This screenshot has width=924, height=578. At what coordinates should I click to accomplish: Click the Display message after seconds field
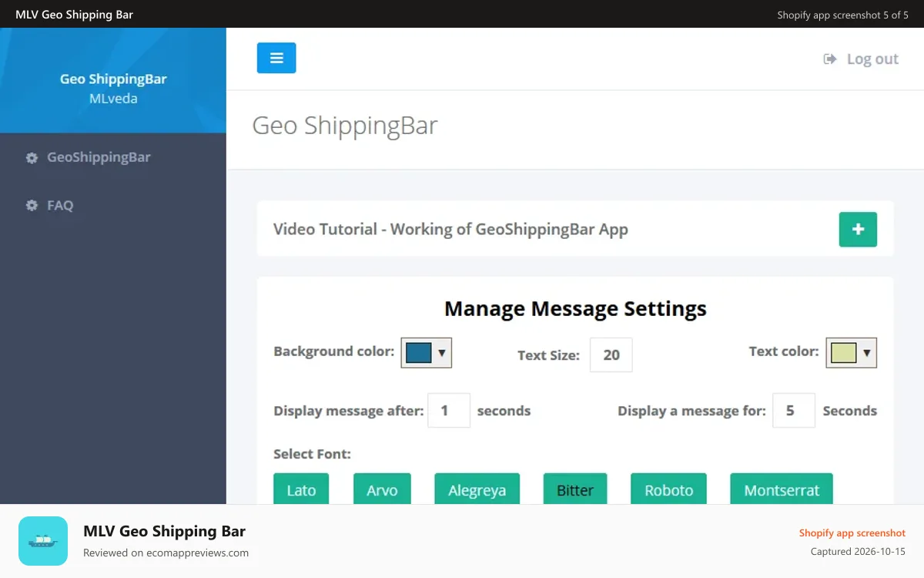point(449,410)
